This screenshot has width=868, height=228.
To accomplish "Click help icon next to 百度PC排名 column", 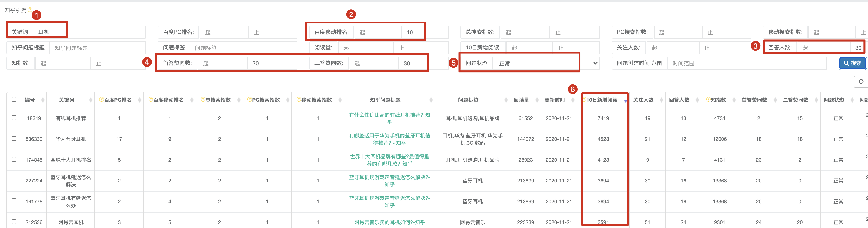I will pyautogui.click(x=101, y=99).
